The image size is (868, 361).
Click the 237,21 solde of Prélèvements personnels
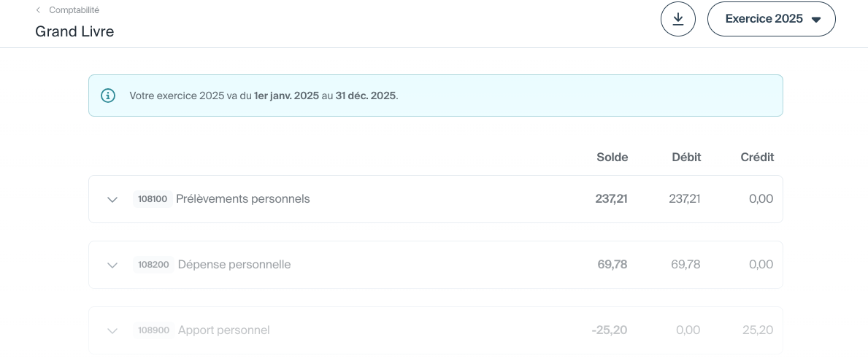pos(611,198)
